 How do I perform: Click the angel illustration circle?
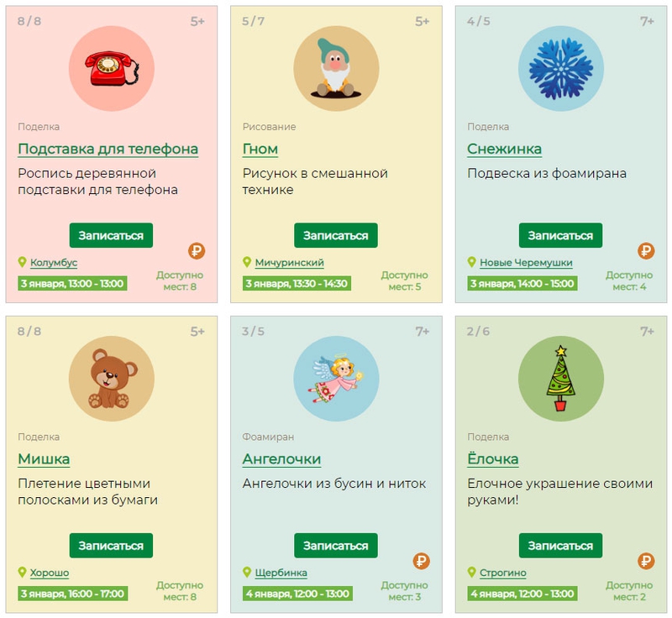[x=336, y=379]
